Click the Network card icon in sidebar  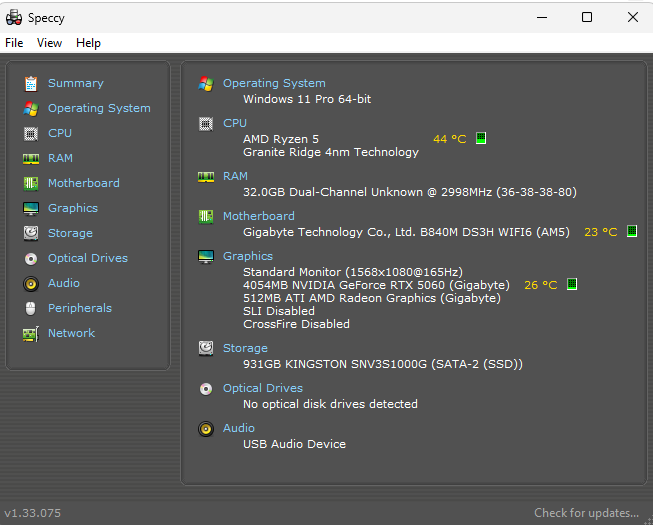31,333
